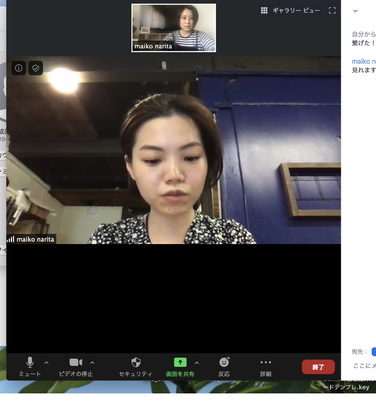The image size is (376, 420).
Task: Collapse the chat panel chevron
Action: click(355, 11)
